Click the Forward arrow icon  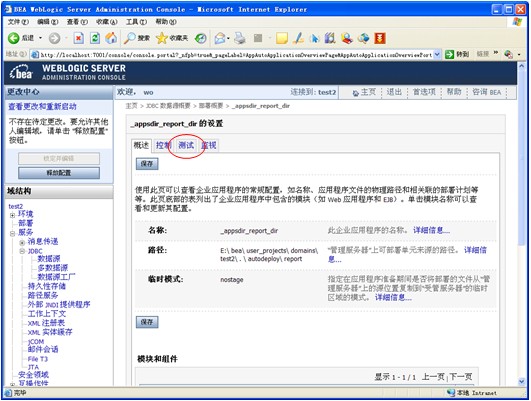(x=54, y=38)
